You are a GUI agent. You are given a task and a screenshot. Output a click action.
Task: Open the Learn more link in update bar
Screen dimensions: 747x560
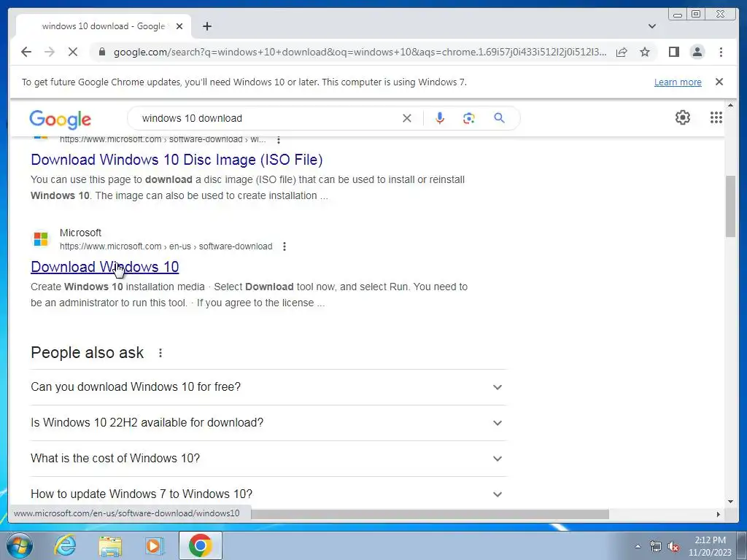click(678, 82)
